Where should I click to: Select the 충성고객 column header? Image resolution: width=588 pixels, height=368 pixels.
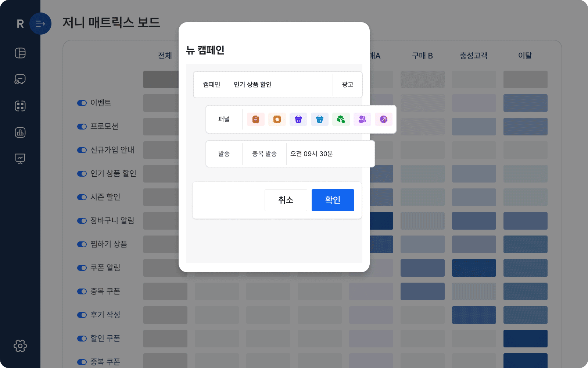473,56
